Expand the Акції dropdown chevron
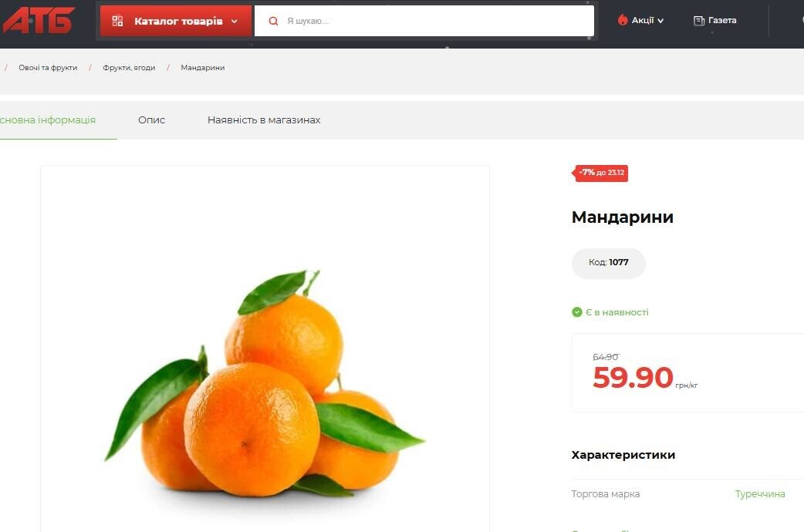 click(x=660, y=21)
